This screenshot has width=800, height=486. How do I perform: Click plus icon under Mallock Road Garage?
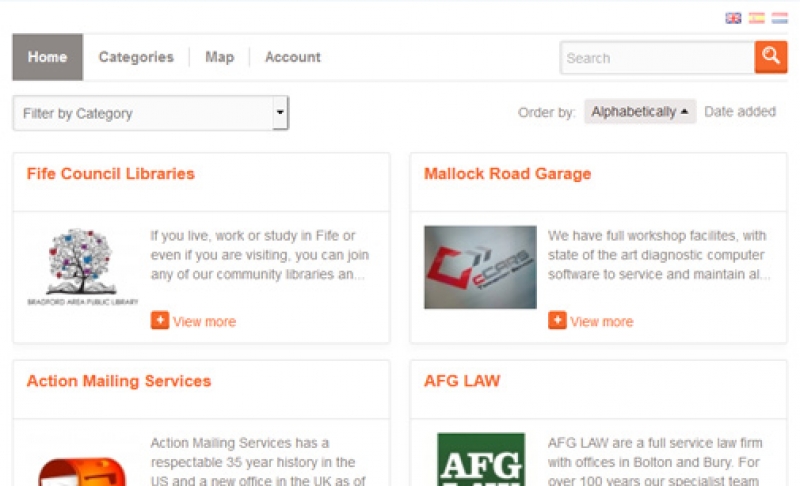(557, 320)
